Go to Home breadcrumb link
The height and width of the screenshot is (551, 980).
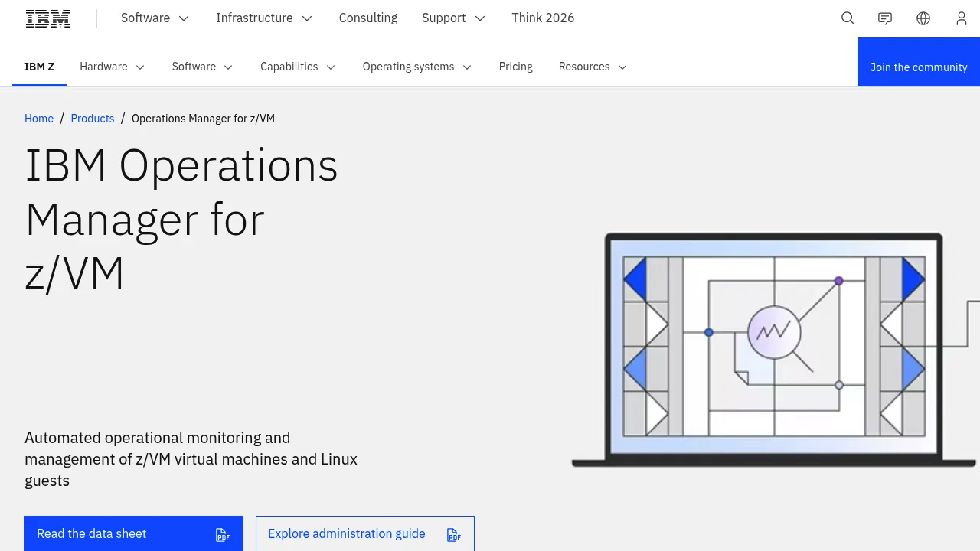point(39,119)
